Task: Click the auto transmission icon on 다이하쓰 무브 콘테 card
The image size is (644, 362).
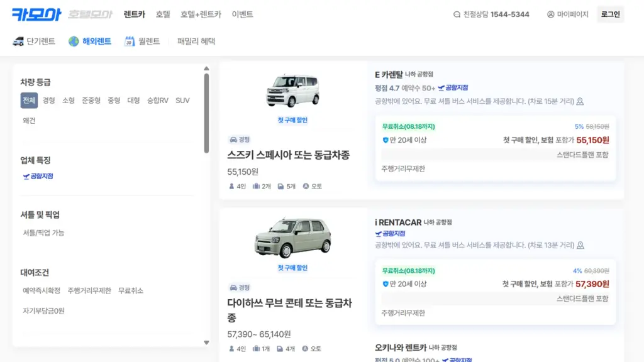Action: pyautogui.click(x=305, y=349)
